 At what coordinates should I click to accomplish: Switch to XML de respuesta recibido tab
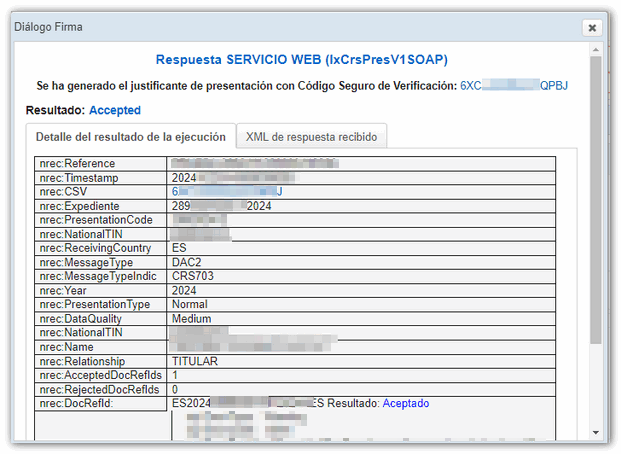(x=311, y=137)
